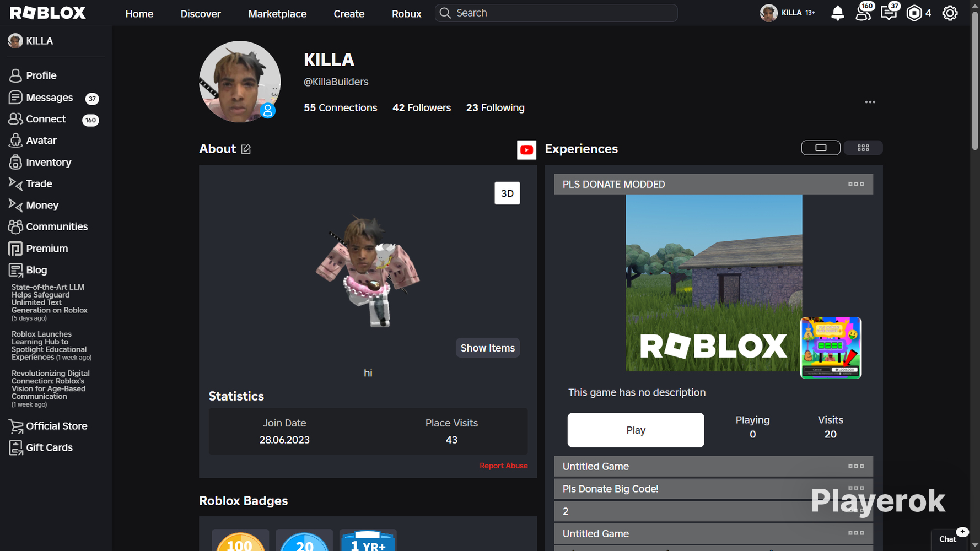980x551 pixels.
Task: Open Marketplace in the top navigation
Action: point(277,14)
